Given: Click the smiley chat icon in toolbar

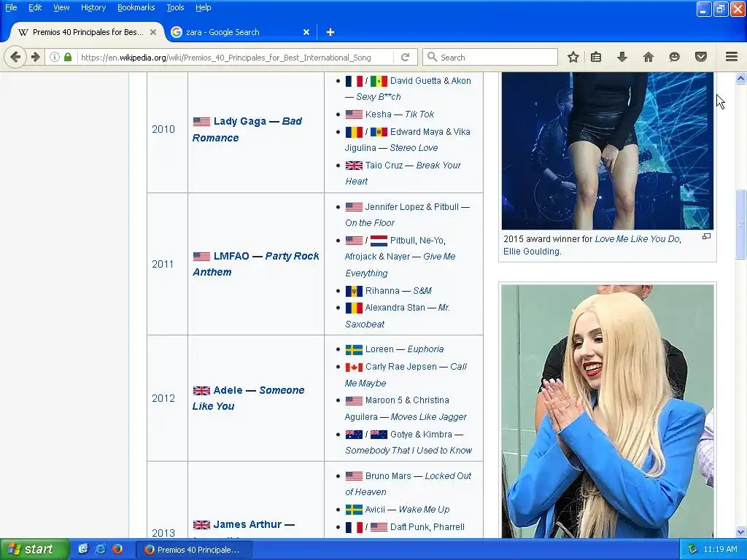Looking at the screenshot, I should 674,57.
